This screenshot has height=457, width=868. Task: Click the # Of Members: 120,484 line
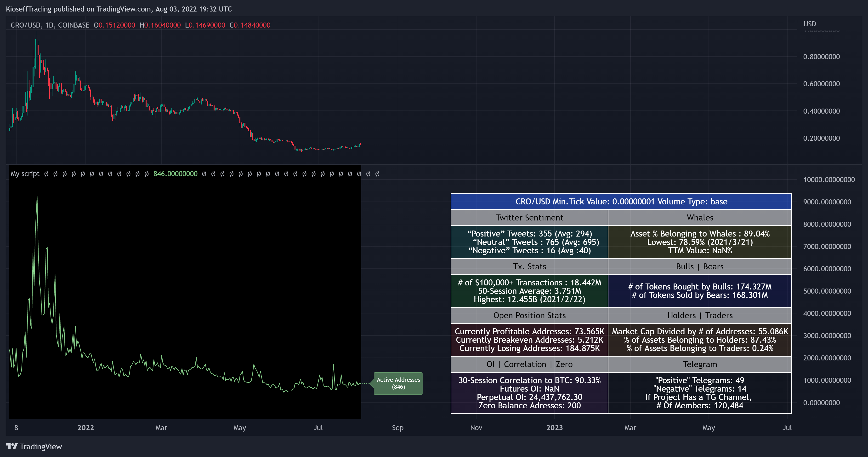pyautogui.click(x=700, y=406)
